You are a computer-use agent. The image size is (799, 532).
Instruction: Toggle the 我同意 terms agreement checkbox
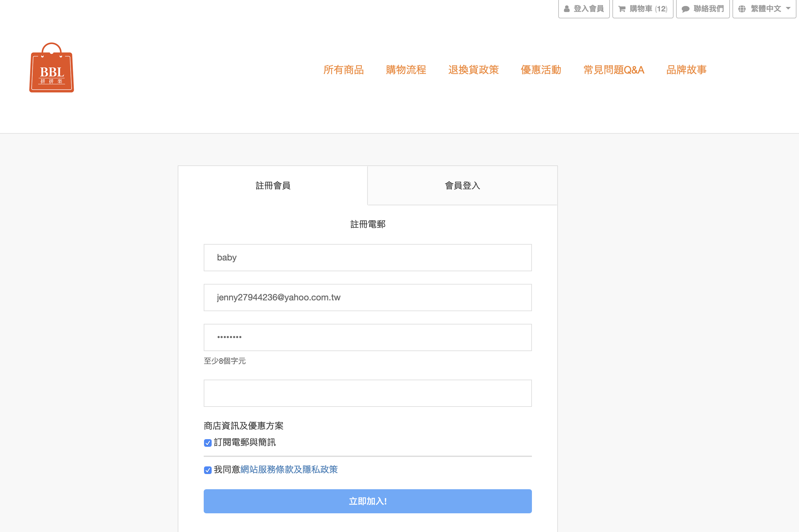click(208, 470)
